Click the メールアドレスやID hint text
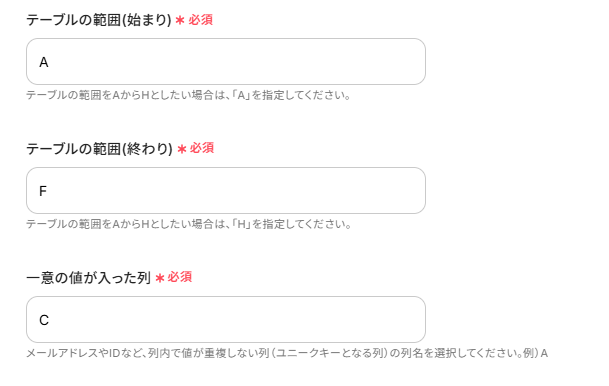Viewport: 609px width, 386px height. click(287, 353)
